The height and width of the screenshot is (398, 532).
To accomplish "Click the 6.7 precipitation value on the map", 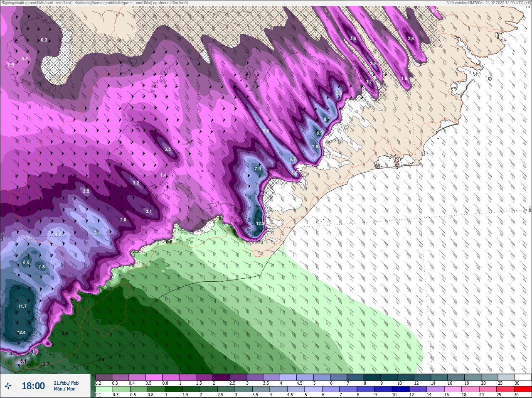I will (x=292, y=159).
